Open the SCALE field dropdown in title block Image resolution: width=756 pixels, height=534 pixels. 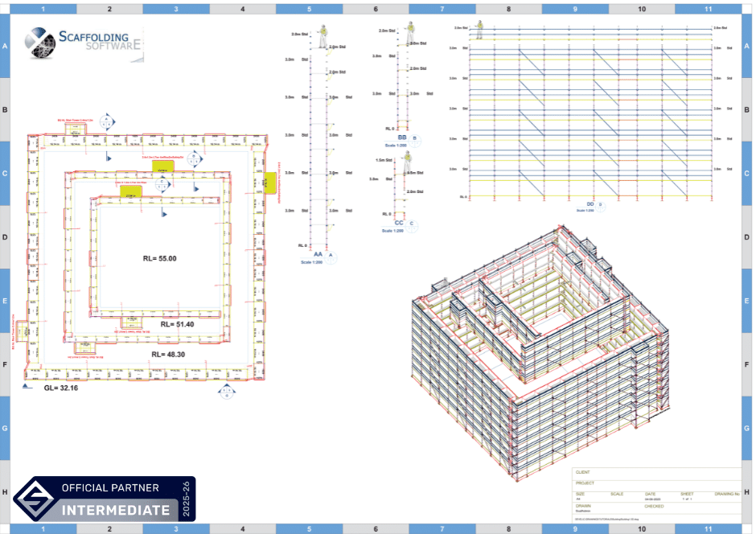click(x=618, y=493)
